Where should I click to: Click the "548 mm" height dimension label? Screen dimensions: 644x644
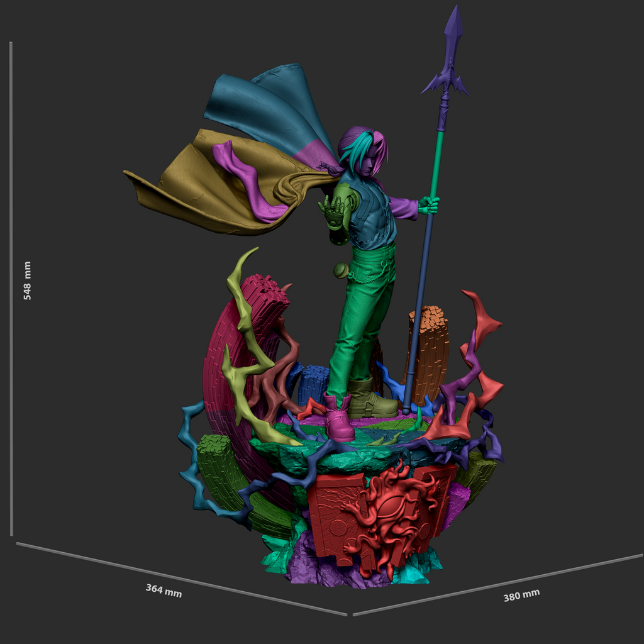tap(27, 280)
